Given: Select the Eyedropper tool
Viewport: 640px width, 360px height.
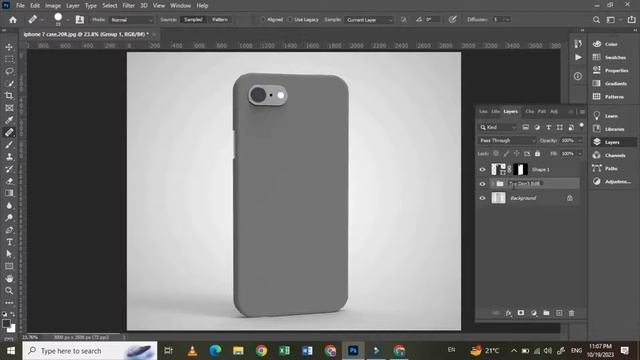Looking at the screenshot, I should 9,120.
